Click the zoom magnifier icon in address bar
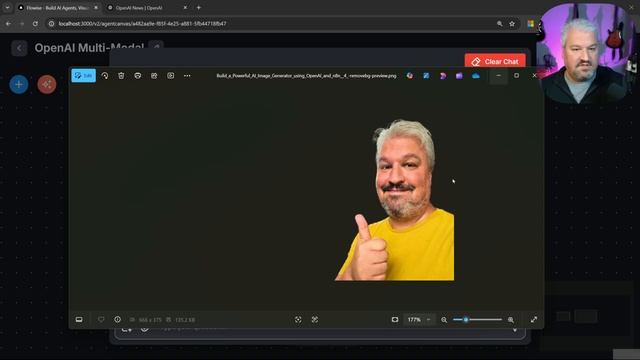This screenshot has height=360, width=640. 500,24
